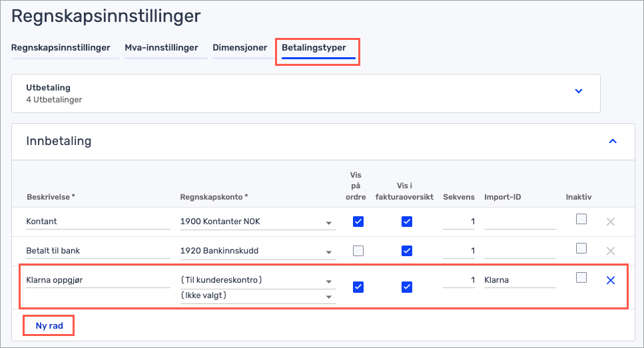Image resolution: width=644 pixels, height=348 pixels.
Task: Click the Klarna oppgjør description field
Action: tap(98, 280)
